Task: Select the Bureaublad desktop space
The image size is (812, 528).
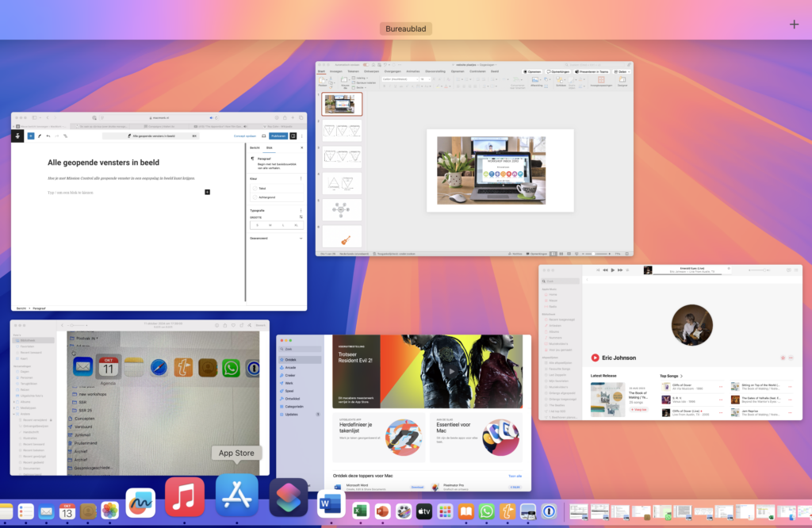Action: point(405,29)
